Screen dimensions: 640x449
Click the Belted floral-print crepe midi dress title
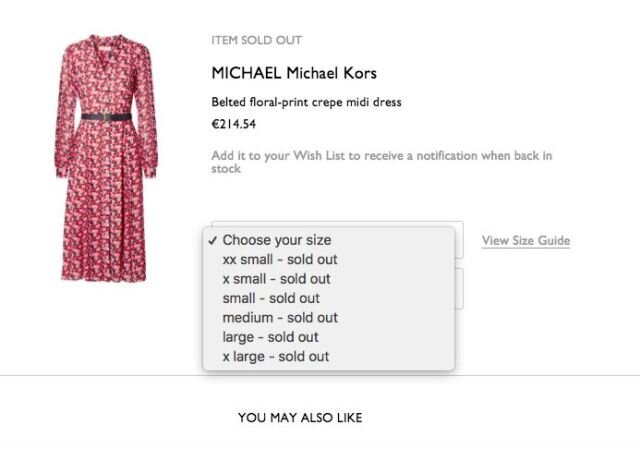pyautogui.click(x=306, y=102)
